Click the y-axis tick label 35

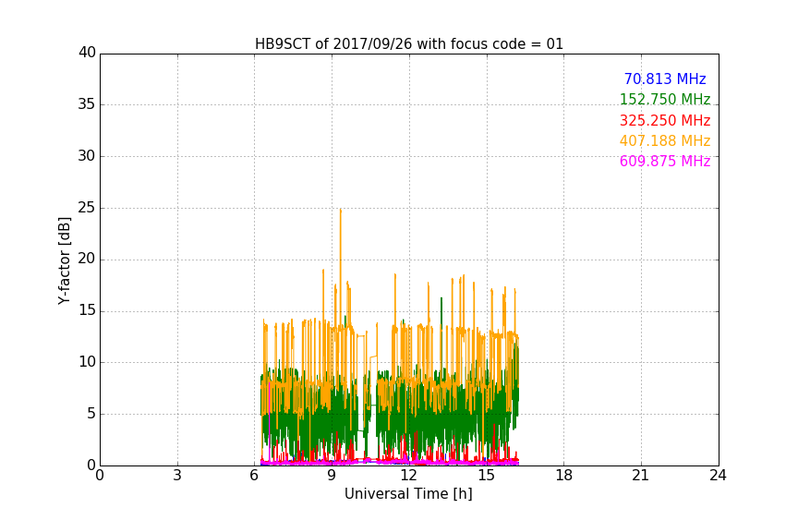coord(87,104)
